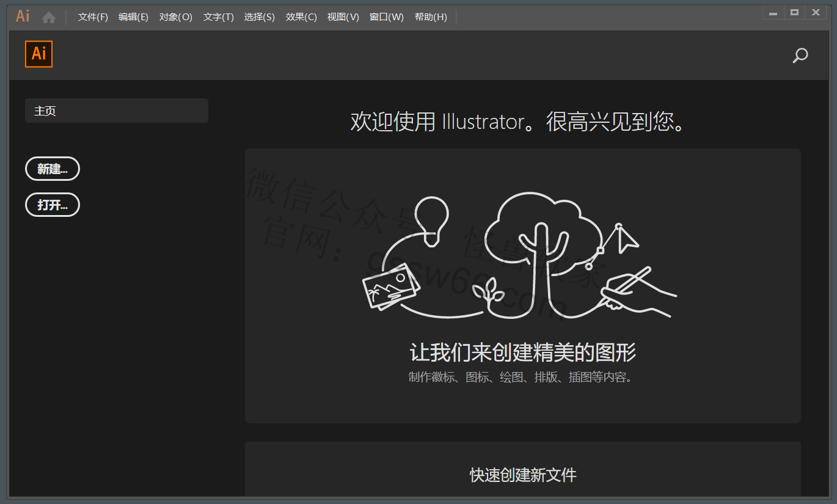Click the 制作徽标、图标、绘图、排版、插图等内容 subtitle
The image size is (837, 504).
(520, 377)
